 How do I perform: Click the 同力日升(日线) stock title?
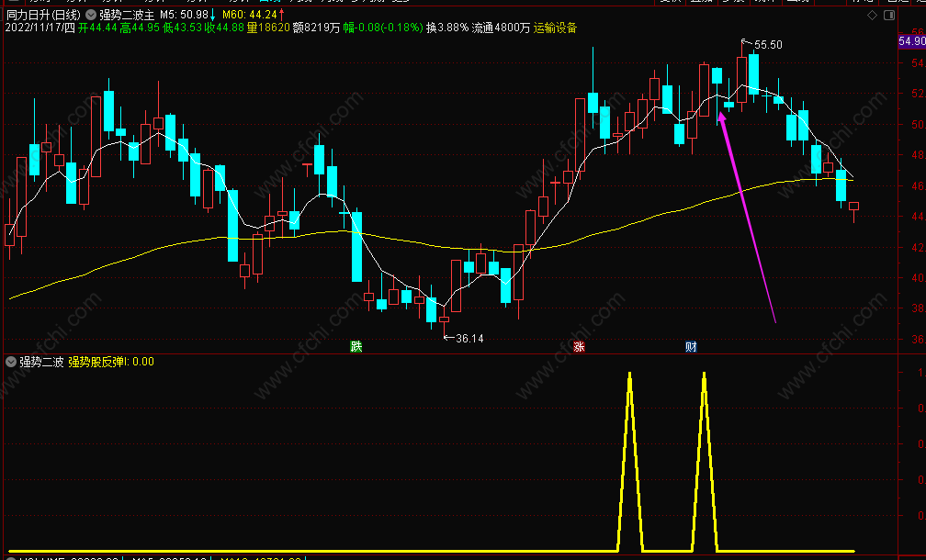[43, 15]
